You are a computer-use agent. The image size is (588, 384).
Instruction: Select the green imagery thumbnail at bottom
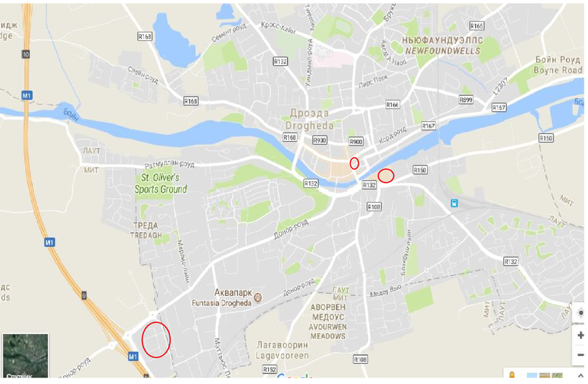tap(557, 375)
